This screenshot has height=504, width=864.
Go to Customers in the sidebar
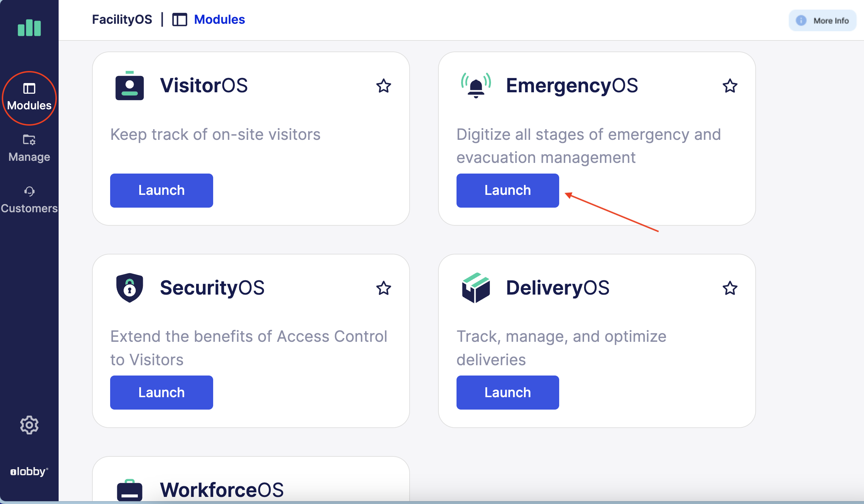[x=29, y=200]
